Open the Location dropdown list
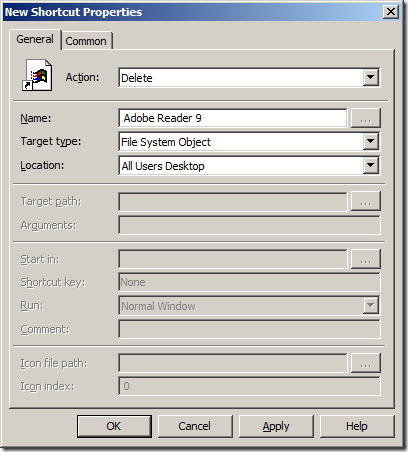Viewport: 408px width, 452px height. [x=370, y=165]
